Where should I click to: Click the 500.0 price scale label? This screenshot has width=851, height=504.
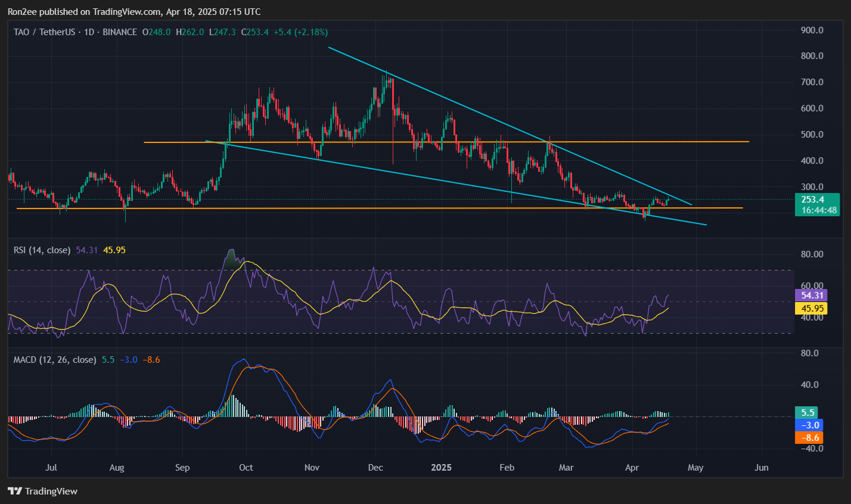click(x=812, y=135)
